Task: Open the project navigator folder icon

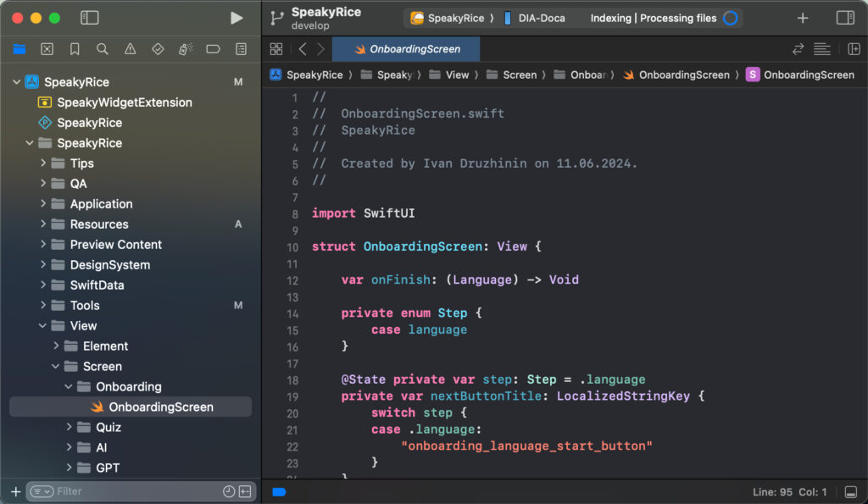Action: pyautogui.click(x=19, y=49)
